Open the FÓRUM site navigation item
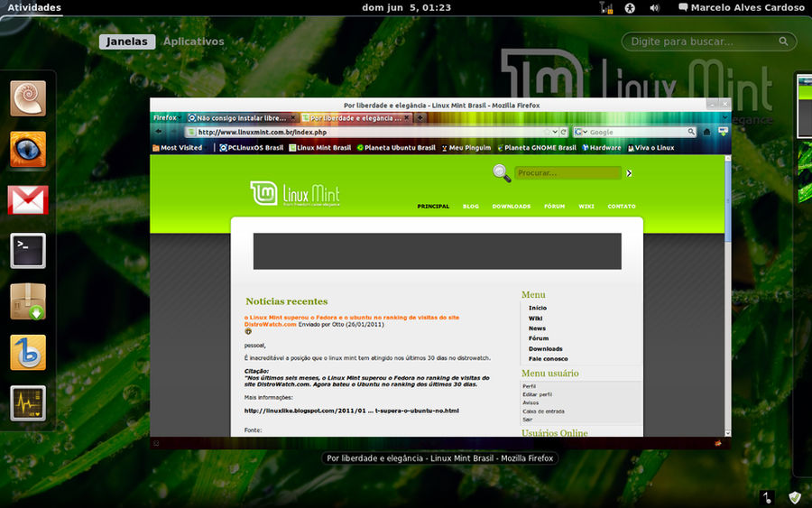Image resolution: width=812 pixels, height=508 pixels. pos(555,206)
